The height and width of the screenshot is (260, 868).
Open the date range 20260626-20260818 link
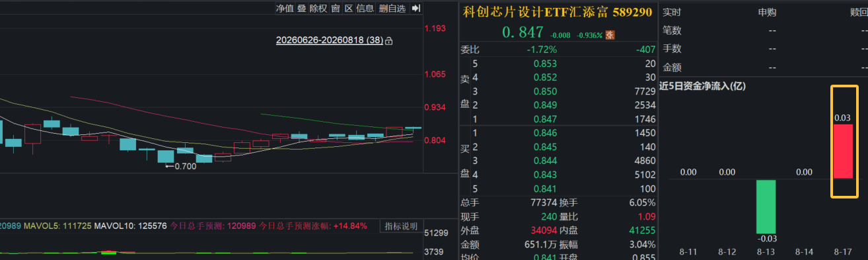coord(329,40)
